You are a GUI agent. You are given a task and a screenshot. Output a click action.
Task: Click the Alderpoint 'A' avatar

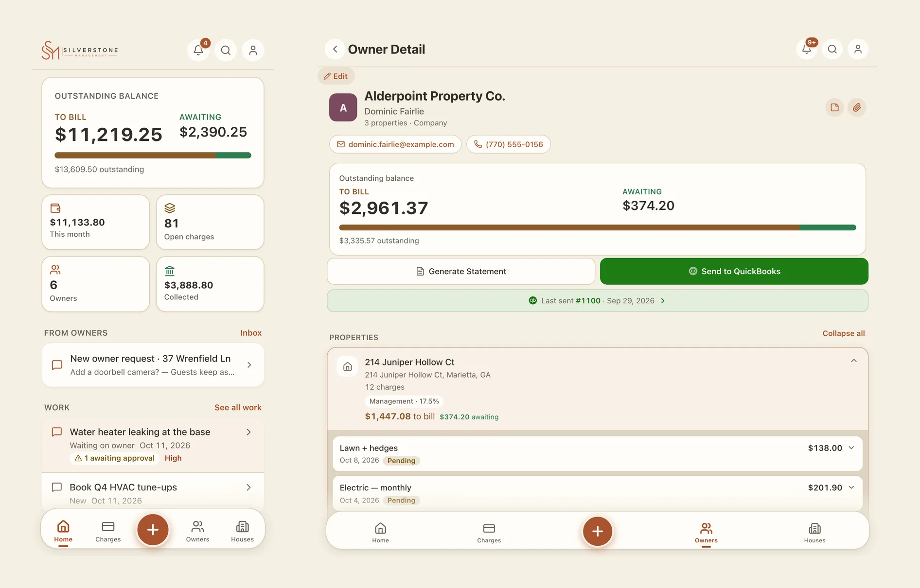tap(343, 107)
